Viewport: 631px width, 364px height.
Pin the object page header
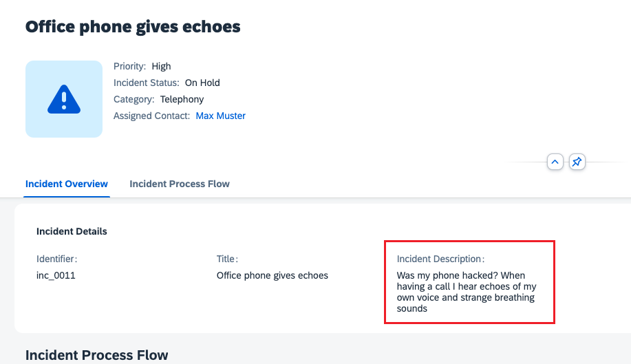click(577, 162)
